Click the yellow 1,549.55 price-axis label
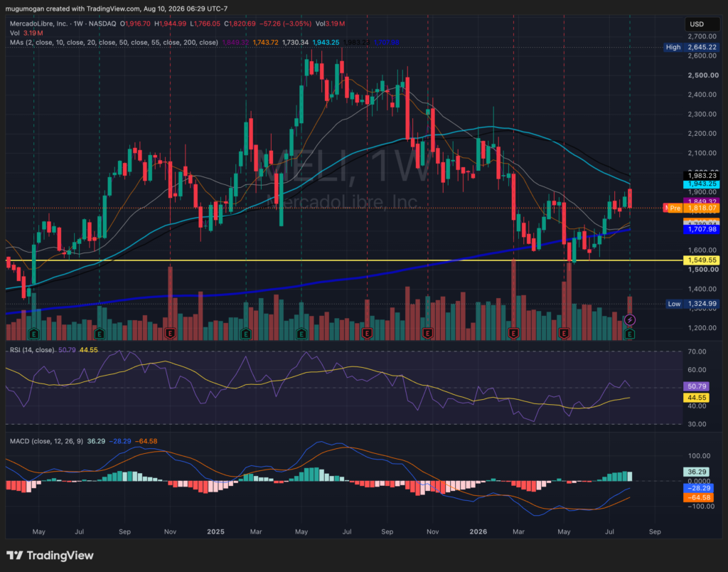Screen dimensions: 728x572 [702, 260]
